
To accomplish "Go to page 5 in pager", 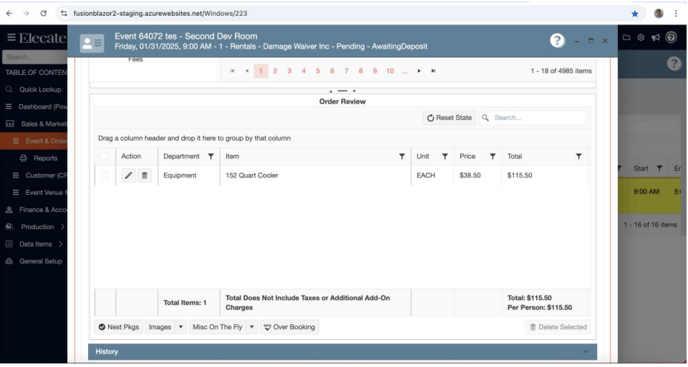I will [x=318, y=71].
